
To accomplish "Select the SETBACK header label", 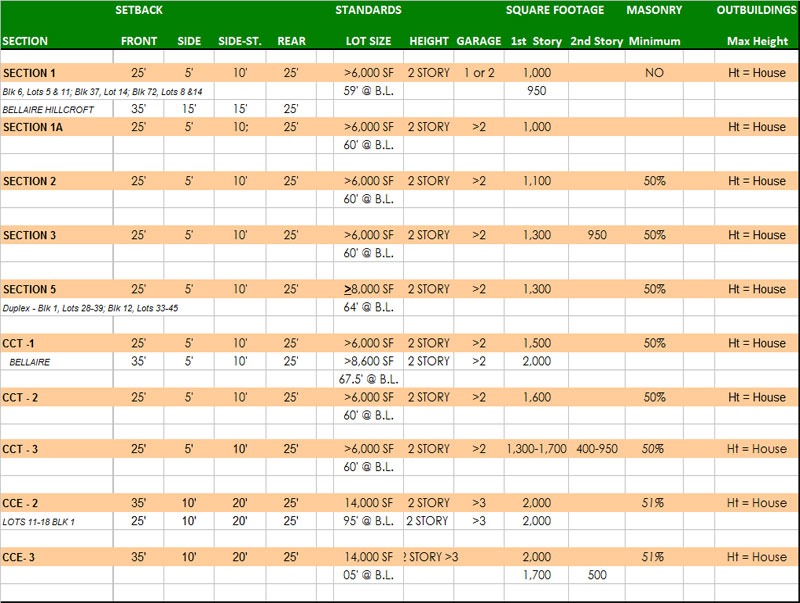I will [139, 10].
